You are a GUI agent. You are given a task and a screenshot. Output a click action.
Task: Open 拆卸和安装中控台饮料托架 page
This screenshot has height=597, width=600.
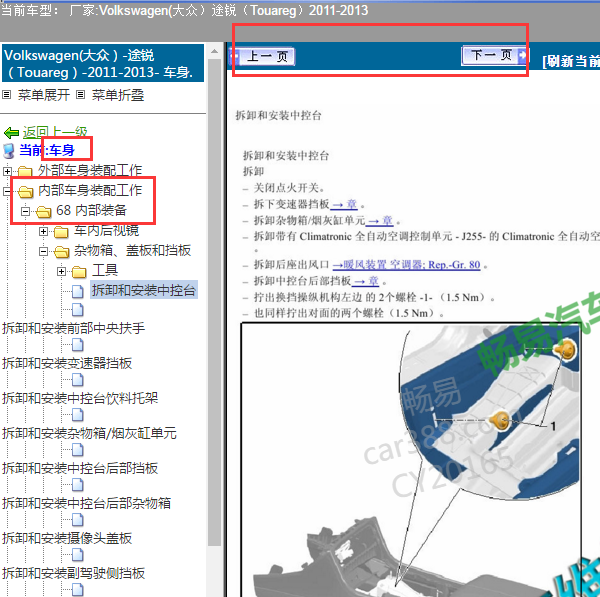[x=80, y=398]
